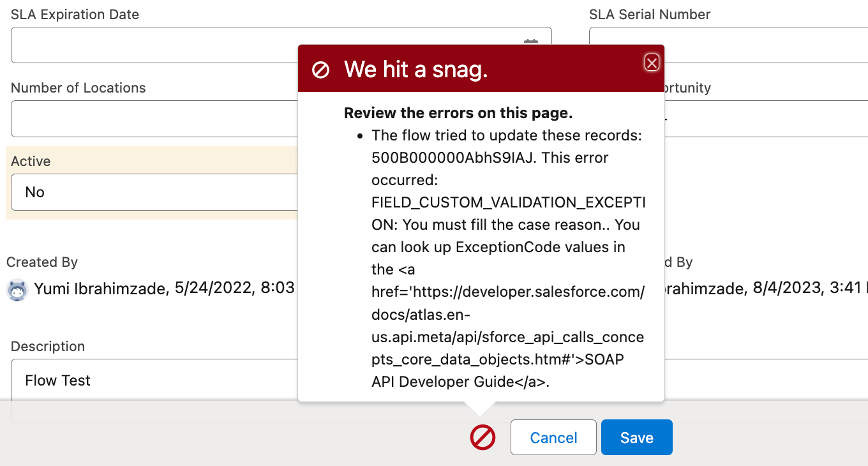Click Save to retry the record update

click(636, 437)
